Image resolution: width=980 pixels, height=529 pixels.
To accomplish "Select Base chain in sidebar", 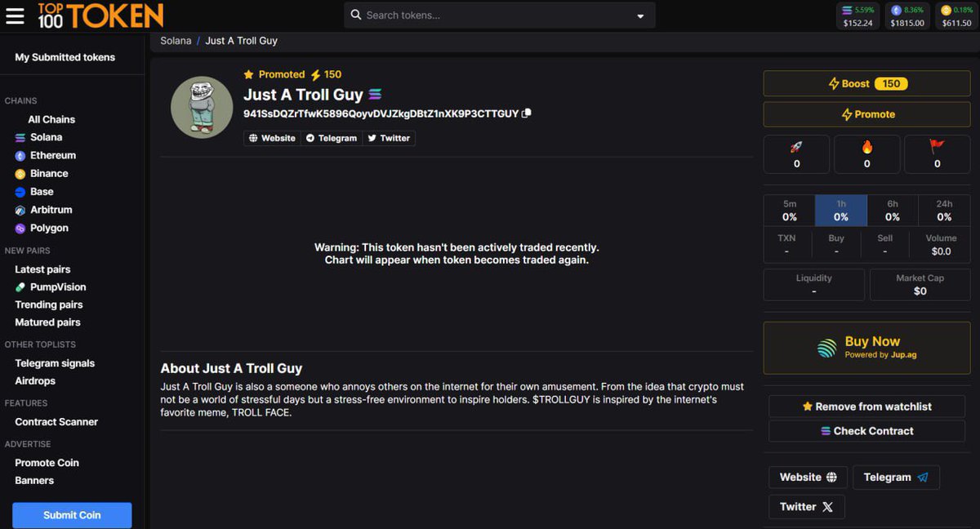I will tap(34, 192).
